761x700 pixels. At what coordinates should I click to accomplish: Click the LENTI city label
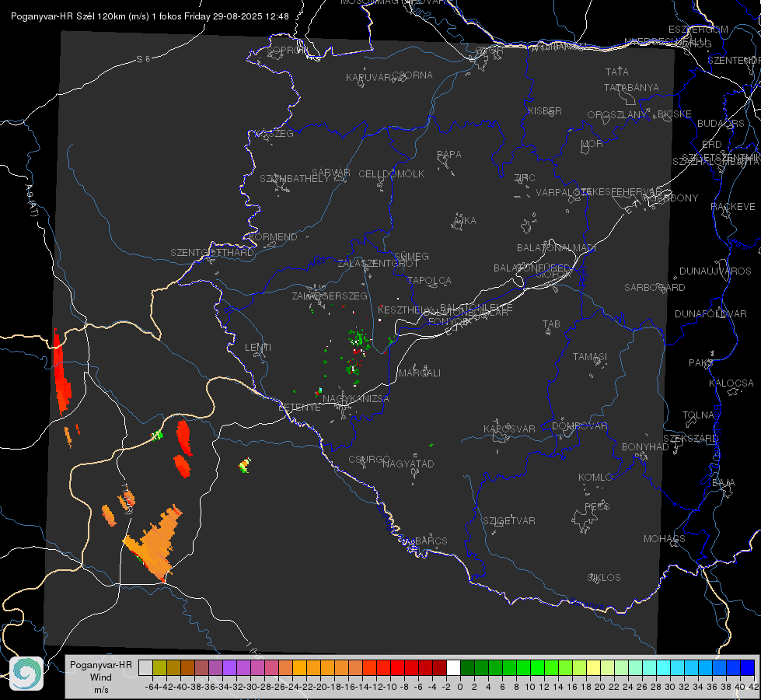pyautogui.click(x=258, y=348)
